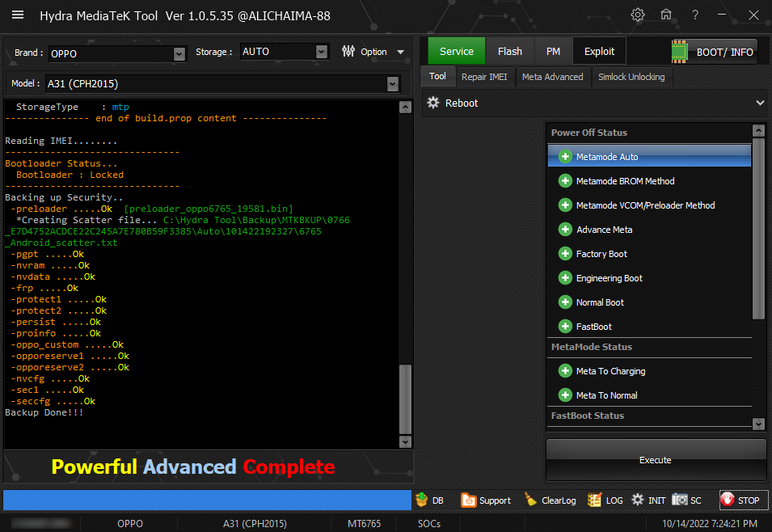Switch to the PM tab

553,51
